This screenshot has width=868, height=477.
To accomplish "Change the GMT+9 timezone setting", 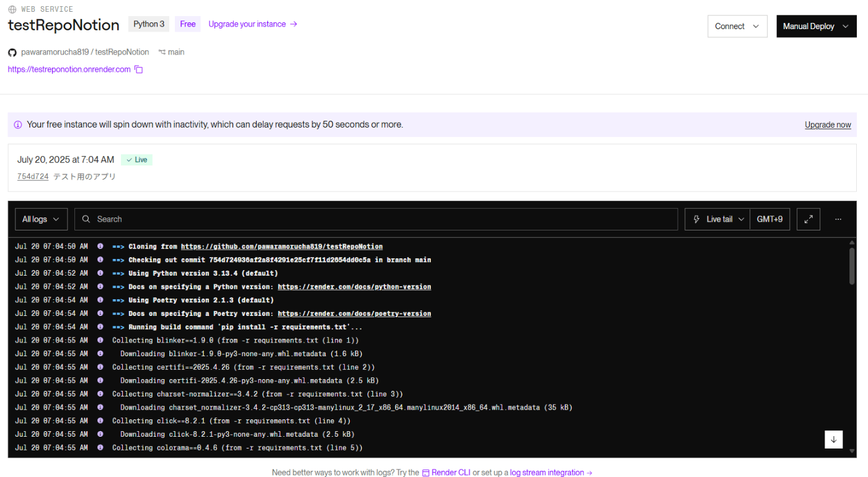I will [769, 219].
